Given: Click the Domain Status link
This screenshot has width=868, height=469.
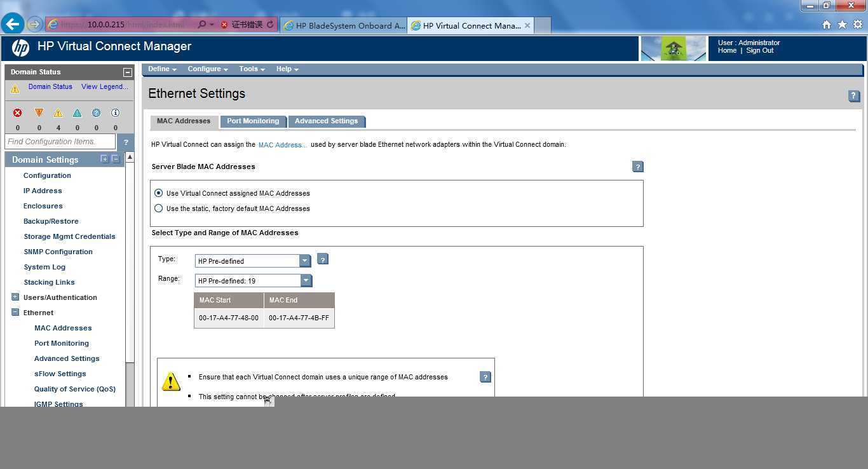Looking at the screenshot, I should point(50,86).
